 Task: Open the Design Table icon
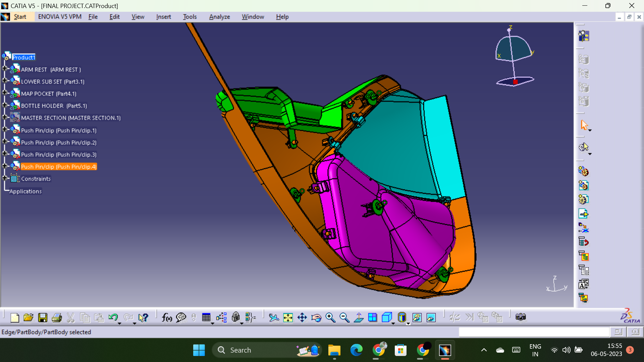(206, 317)
